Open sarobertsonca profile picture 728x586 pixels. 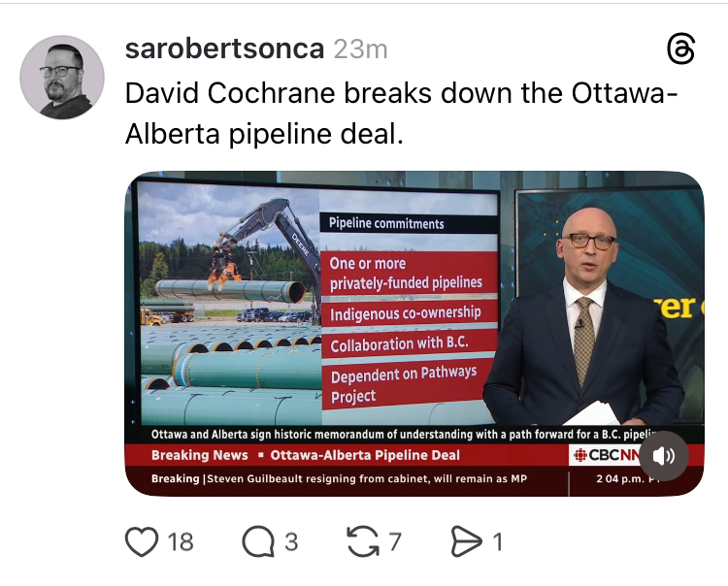(62, 77)
